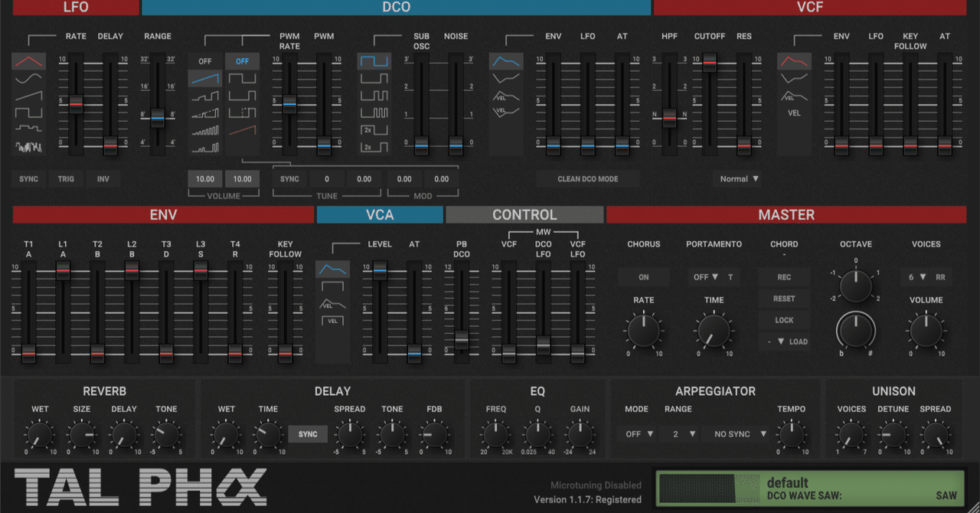980x513 pixels.
Task: Select the red VCF envelope mode shape
Action: point(794,61)
